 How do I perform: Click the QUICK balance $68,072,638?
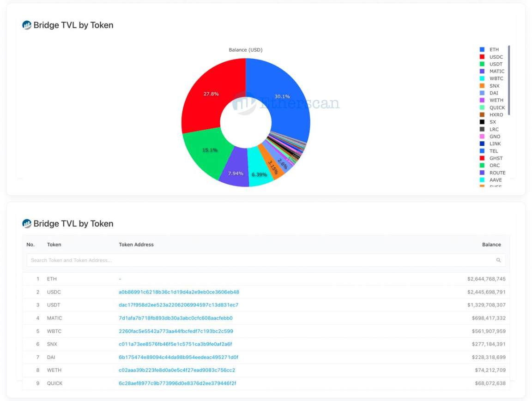(490, 383)
